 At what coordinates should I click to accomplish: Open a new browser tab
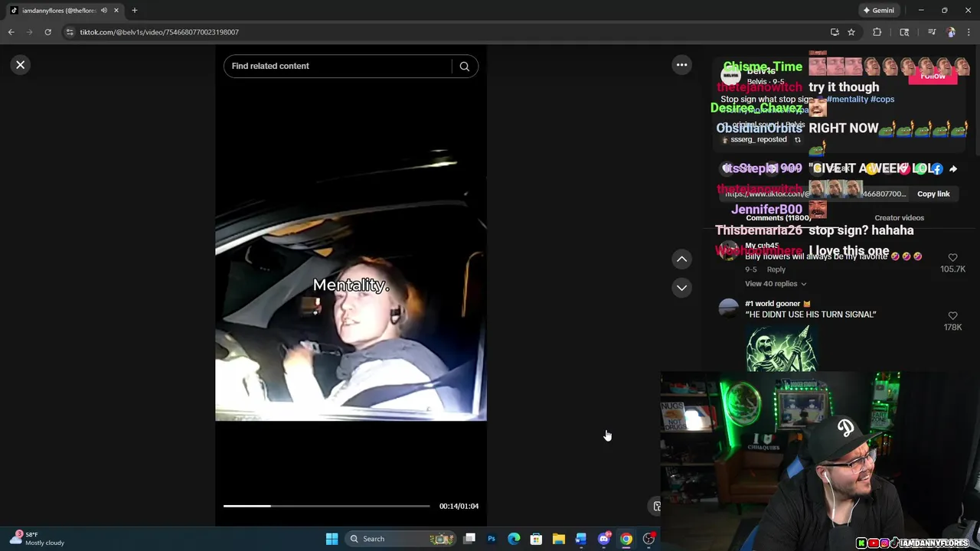tap(135, 11)
